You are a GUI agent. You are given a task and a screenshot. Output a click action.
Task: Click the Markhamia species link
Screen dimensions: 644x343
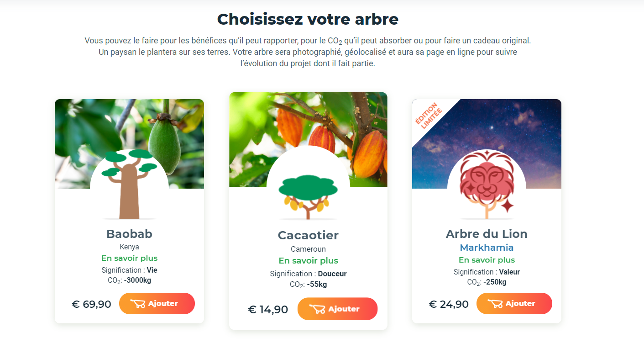pos(487,248)
